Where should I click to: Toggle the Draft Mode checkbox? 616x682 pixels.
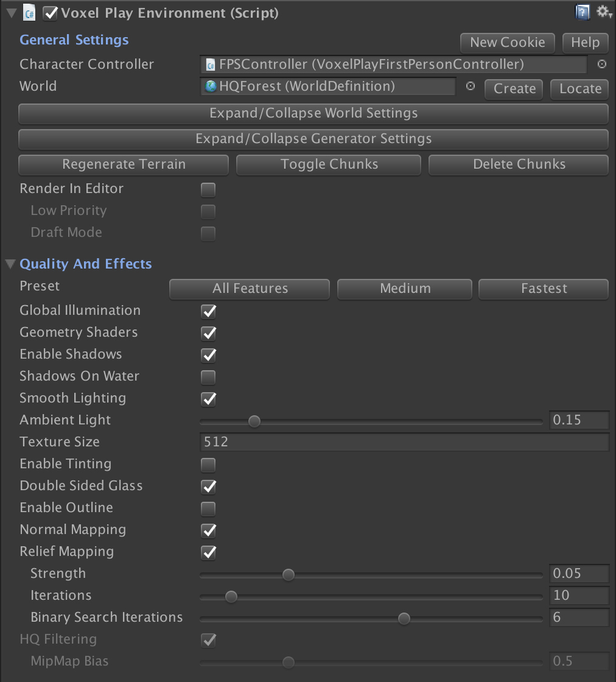pyautogui.click(x=208, y=234)
